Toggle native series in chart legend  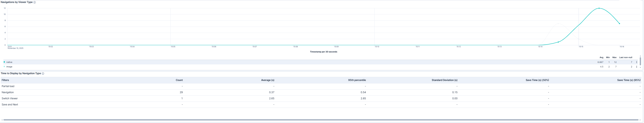coord(9,62)
